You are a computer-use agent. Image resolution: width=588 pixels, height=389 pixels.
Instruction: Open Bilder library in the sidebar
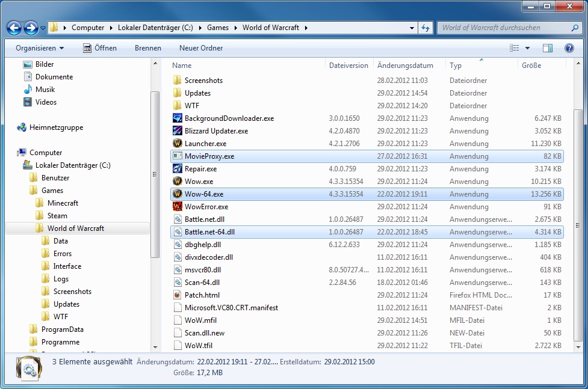(39, 64)
